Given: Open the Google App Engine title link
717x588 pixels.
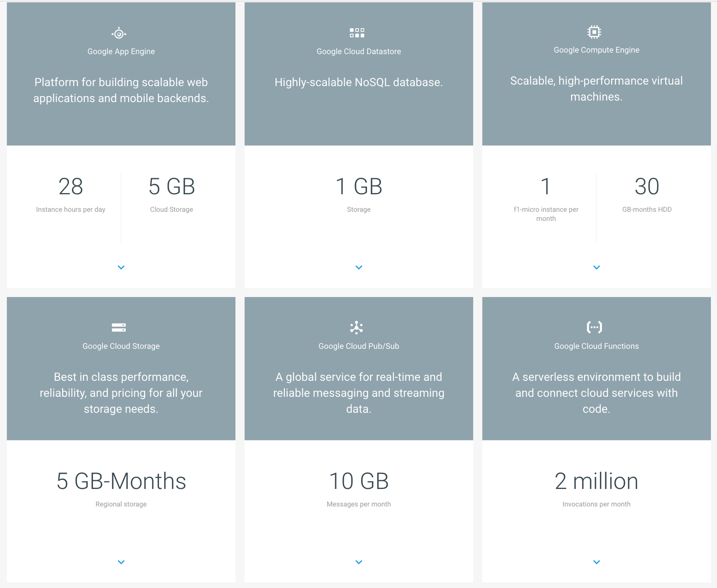Looking at the screenshot, I should (121, 51).
